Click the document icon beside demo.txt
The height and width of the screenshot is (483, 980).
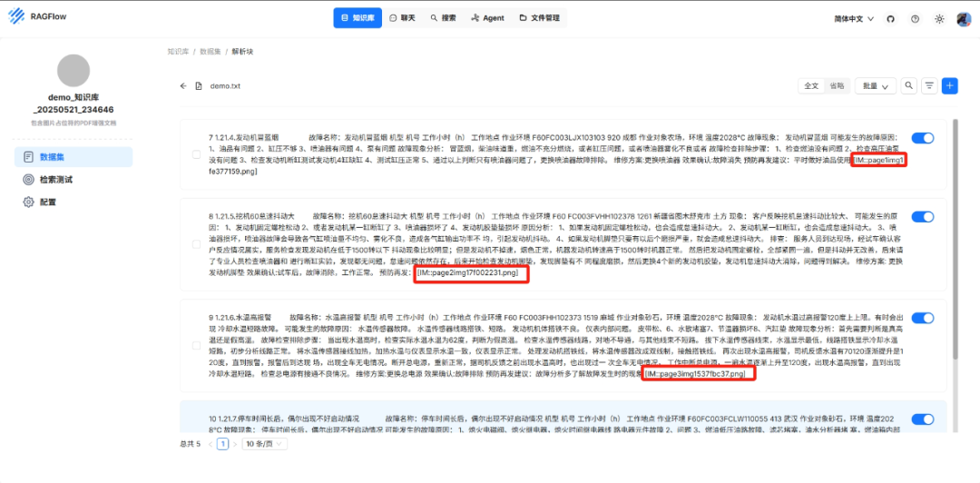(x=199, y=85)
